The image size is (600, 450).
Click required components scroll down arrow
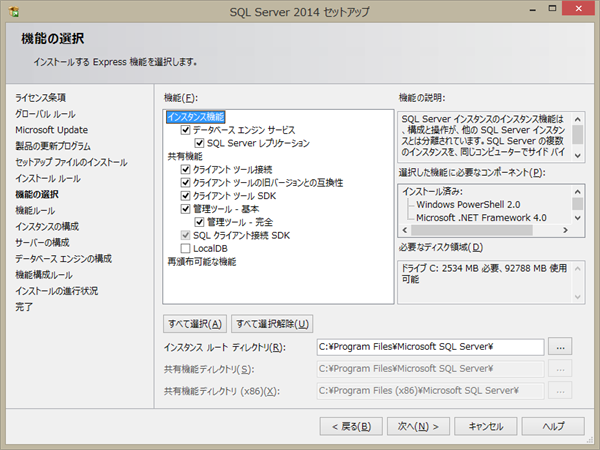tap(578, 218)
